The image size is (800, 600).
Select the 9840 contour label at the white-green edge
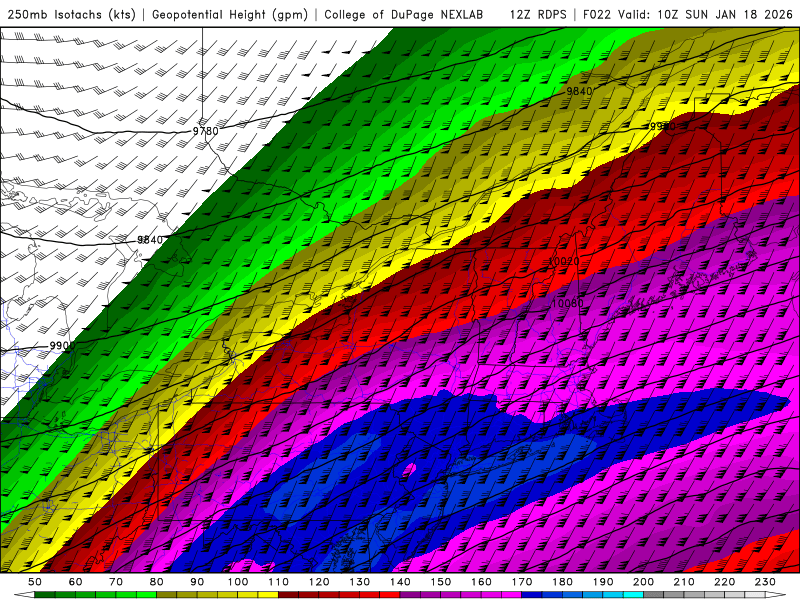tap(150, 240)
